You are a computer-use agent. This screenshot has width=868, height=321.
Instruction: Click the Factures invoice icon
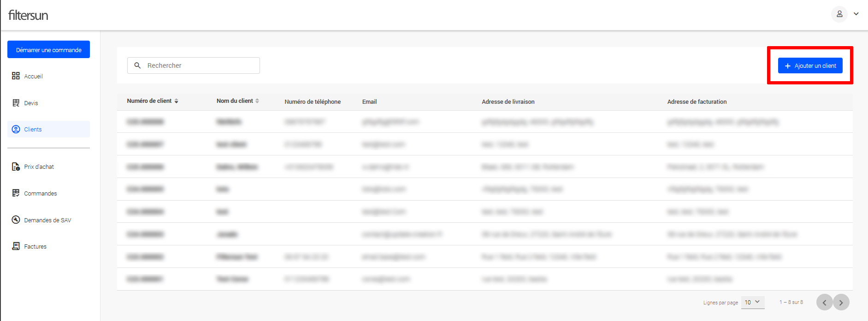(16, 246)
